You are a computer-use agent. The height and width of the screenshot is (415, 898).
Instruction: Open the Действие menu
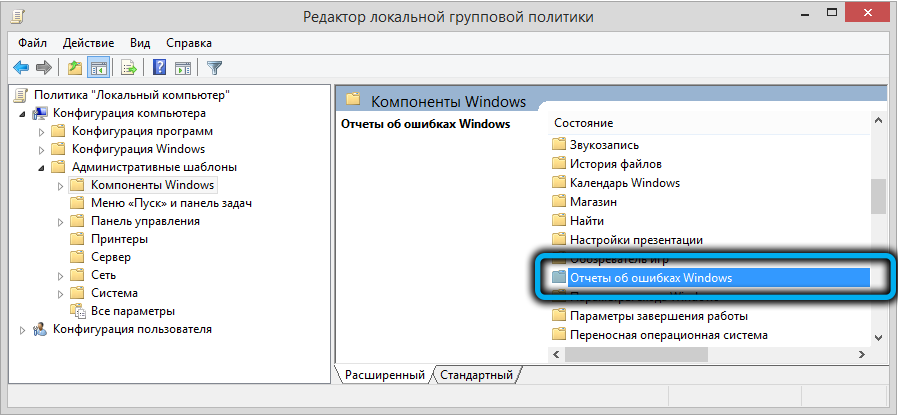click(88, 43)
